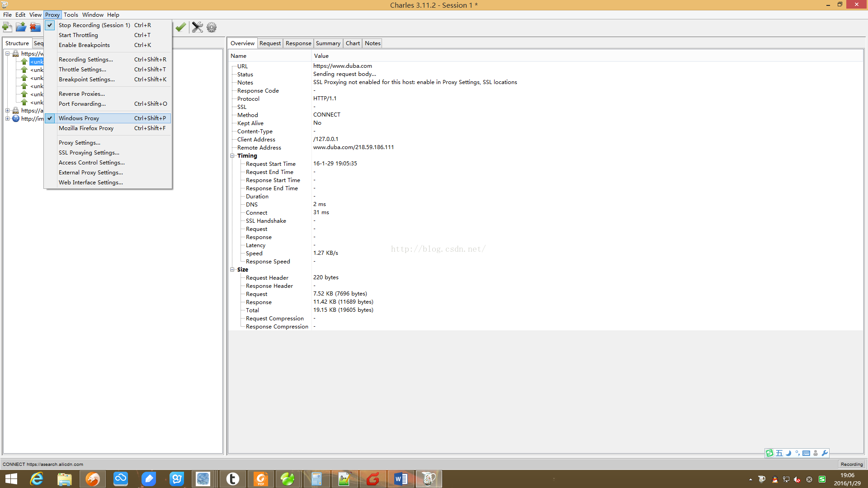Click the URL value https://www.duba.com
This screenshot has width=868, height=488.
(343, 66)
